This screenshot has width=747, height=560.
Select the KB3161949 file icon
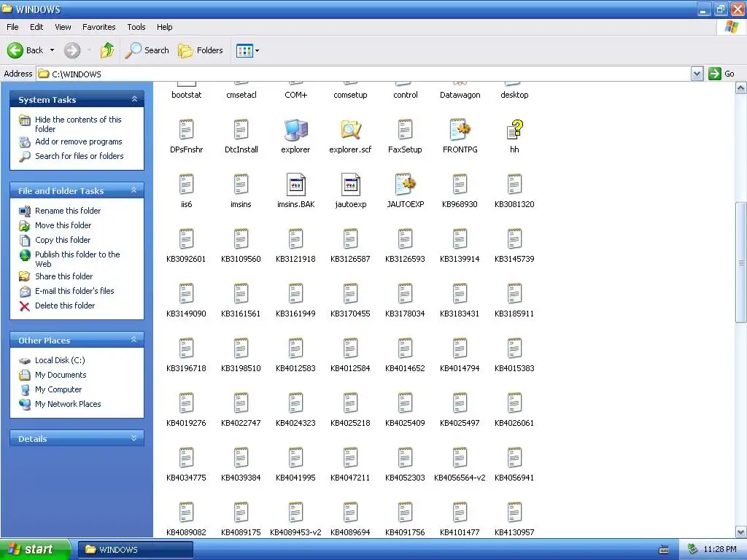click(x=295, y=295)
